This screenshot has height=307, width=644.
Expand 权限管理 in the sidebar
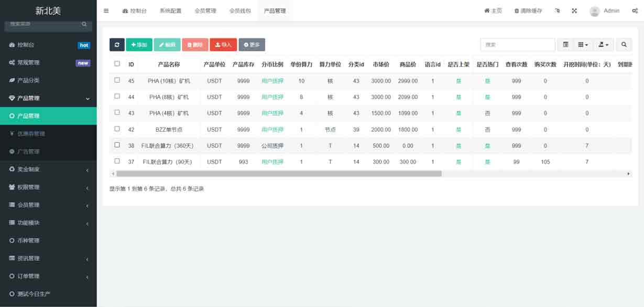pyautogui.click(x=48, y=187)
